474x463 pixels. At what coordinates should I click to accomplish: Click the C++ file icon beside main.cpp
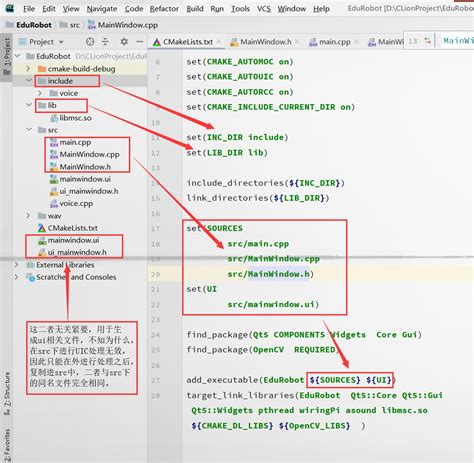coord(54,143)
